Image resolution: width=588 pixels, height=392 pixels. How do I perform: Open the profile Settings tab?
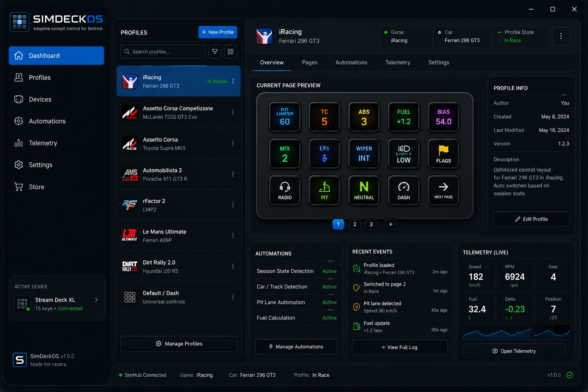click(439, 62)
